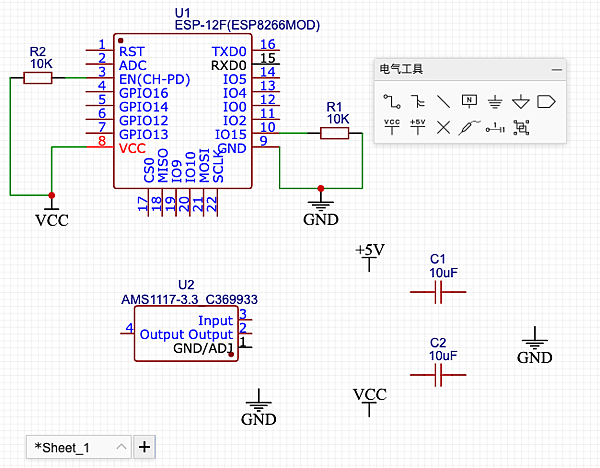Collapse the 电气工具 panel with minus

tap(557, 70)
